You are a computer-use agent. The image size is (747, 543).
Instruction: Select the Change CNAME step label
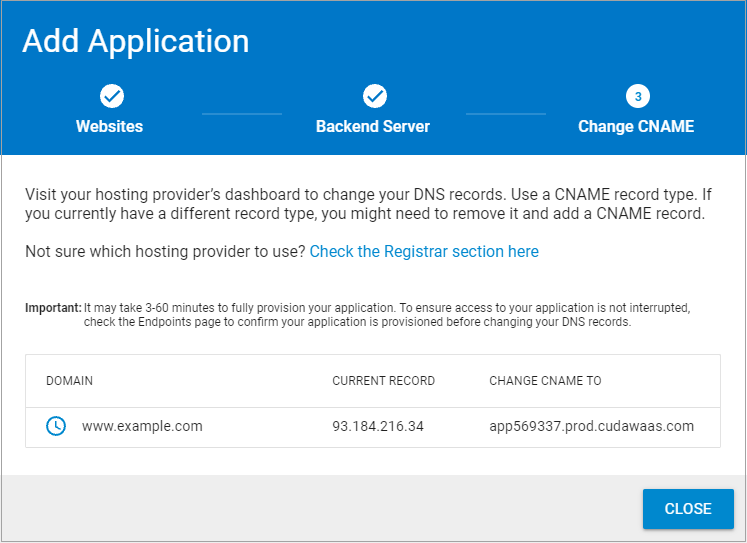click(x=636, y=126)
